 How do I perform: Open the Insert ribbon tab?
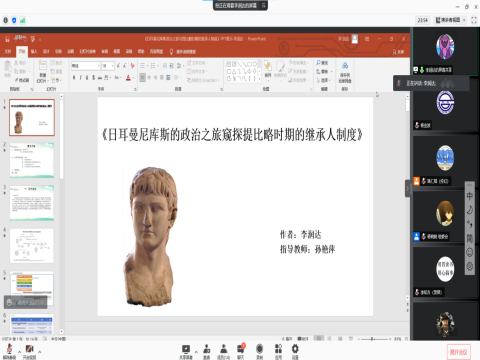click(x=34, y=51)
